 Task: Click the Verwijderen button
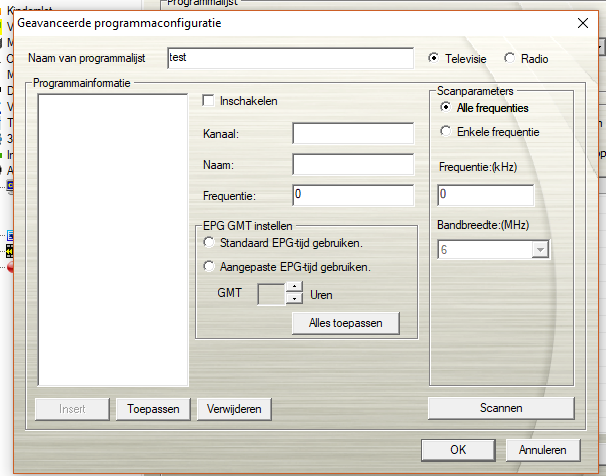[234, 409]
